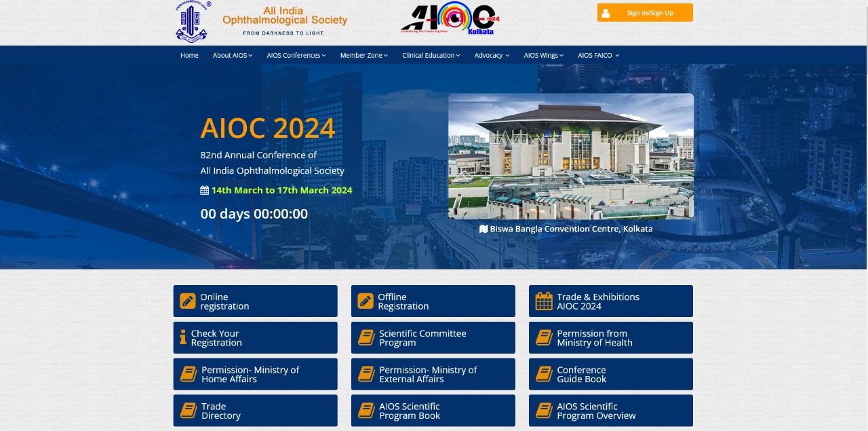This screenshot has height=431, width=868.
Task: Go to the Home menu item
Action: pyautogui.click(x=189, y=56)
